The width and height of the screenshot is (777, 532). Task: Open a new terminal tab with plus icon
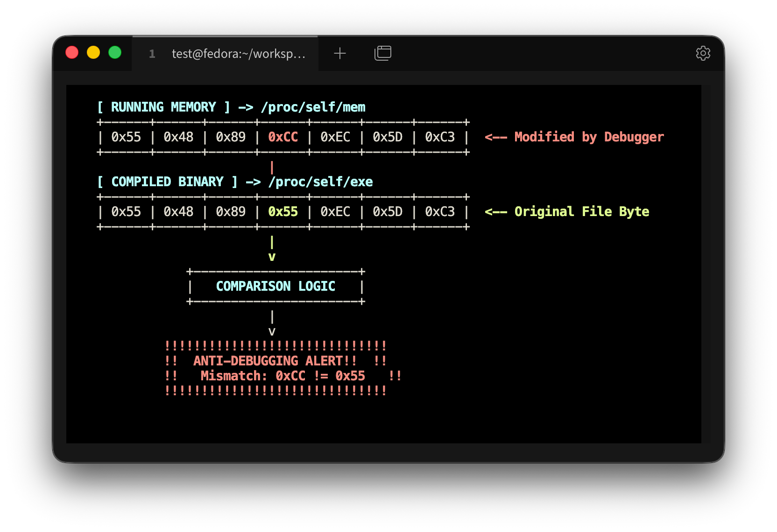point(340,53)
